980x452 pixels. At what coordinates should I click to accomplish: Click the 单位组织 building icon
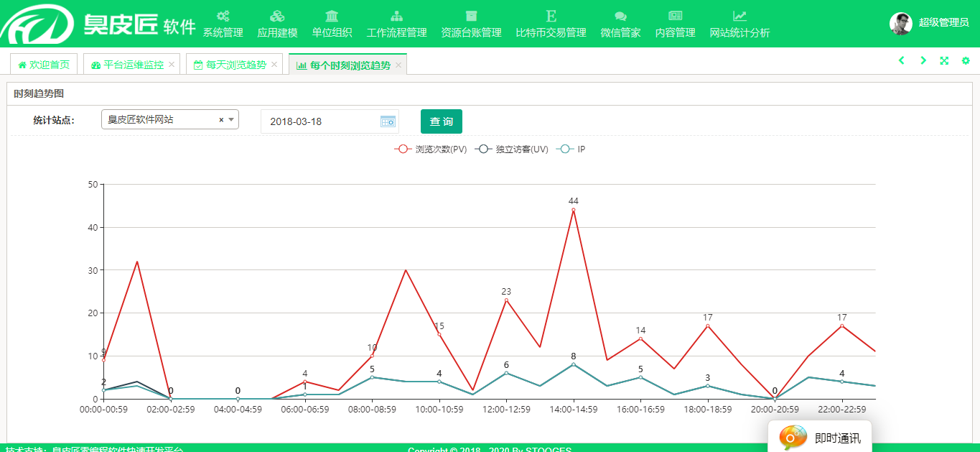(x=332, y=16)
